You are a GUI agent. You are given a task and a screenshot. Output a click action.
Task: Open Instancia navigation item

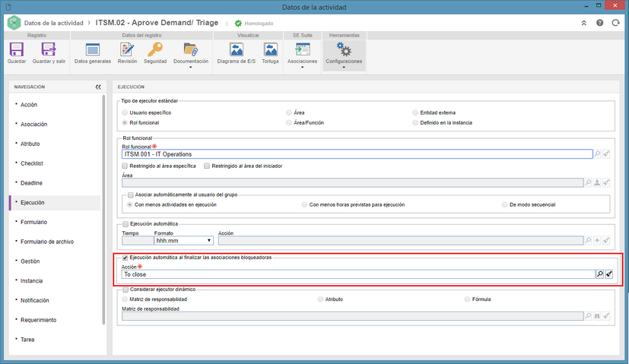(31, 280)
